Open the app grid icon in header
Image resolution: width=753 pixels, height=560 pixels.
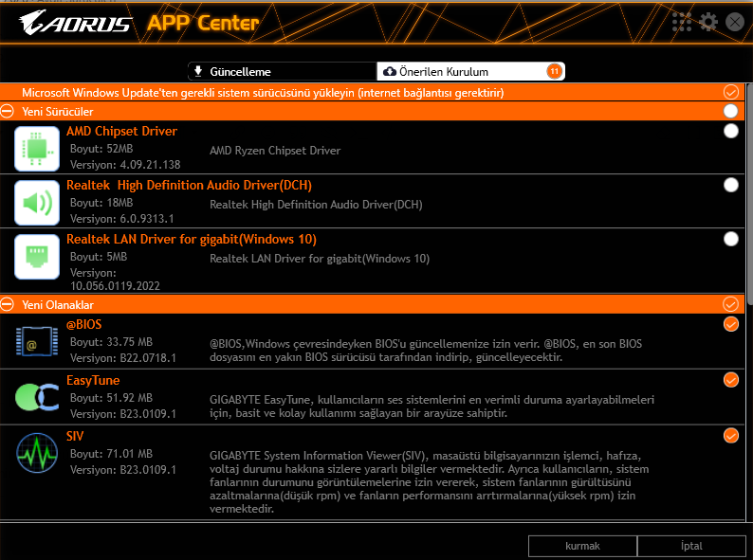coord(682,22)
